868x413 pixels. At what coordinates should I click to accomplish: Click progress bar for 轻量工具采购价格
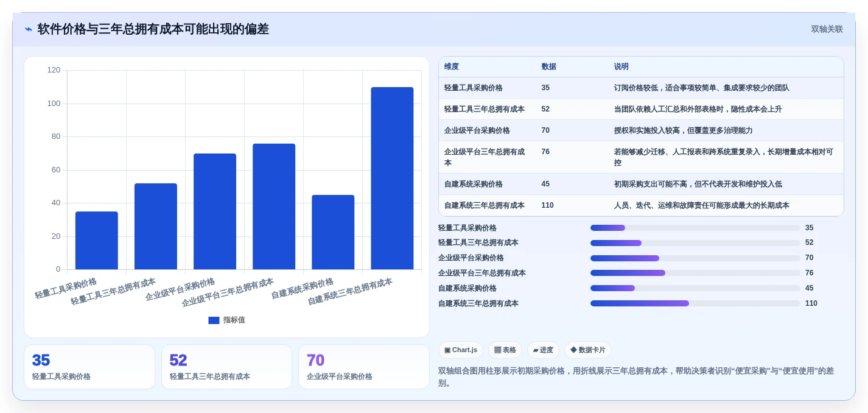pos(695,228)
